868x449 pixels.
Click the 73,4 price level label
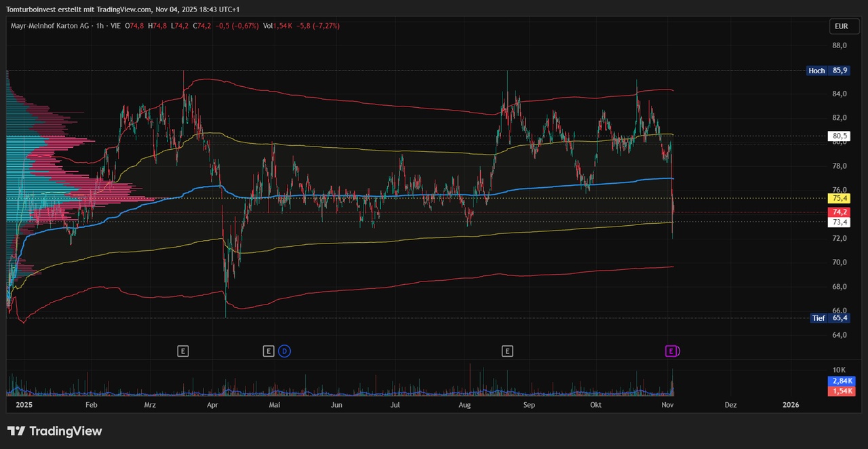point(840,222)
